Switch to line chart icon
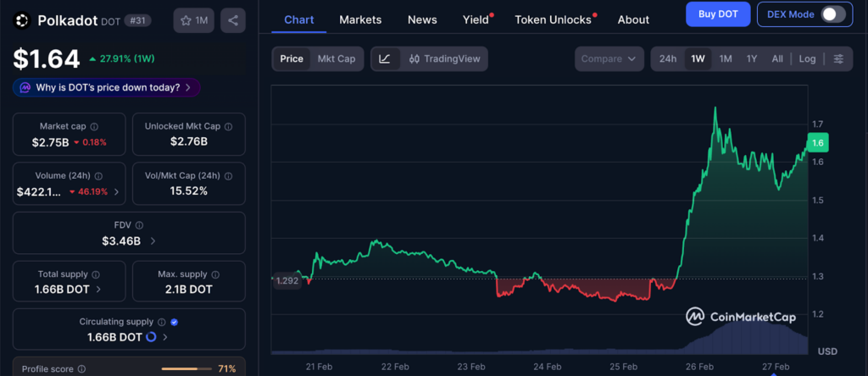868x376 pixels. coord(385,59)
